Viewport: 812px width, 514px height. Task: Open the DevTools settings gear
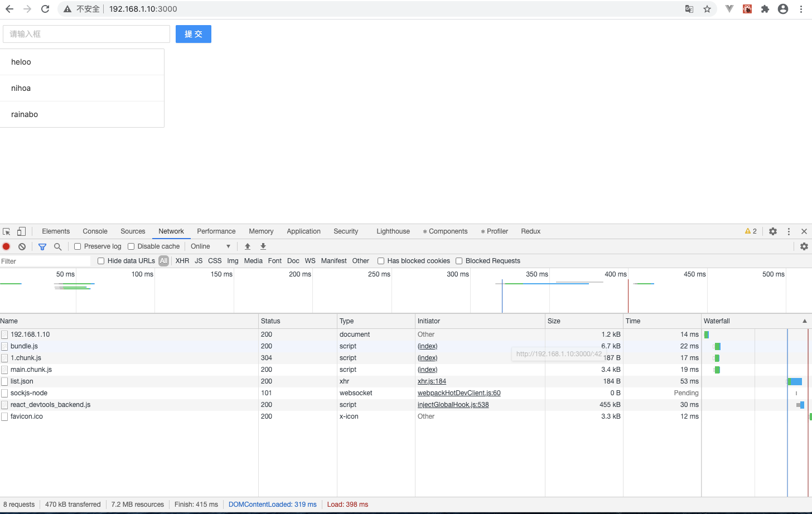click(773, 231)
